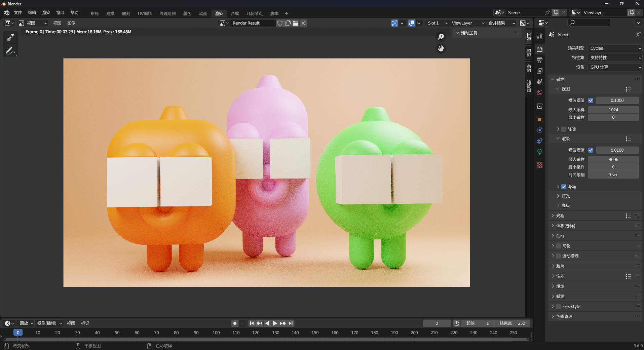
Task: Play the animation in reverse
Action: 267,323
